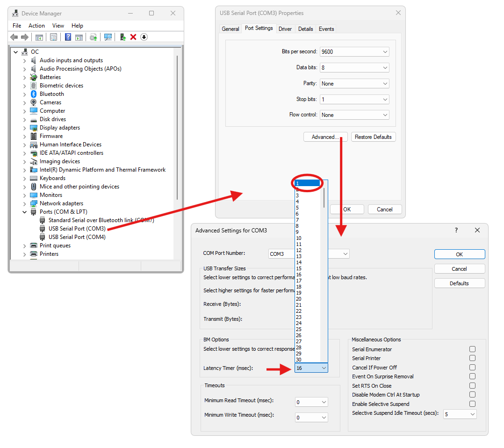Select the Disk drives icon
Screen dimensions: 504x448
[x=34, y=120]
